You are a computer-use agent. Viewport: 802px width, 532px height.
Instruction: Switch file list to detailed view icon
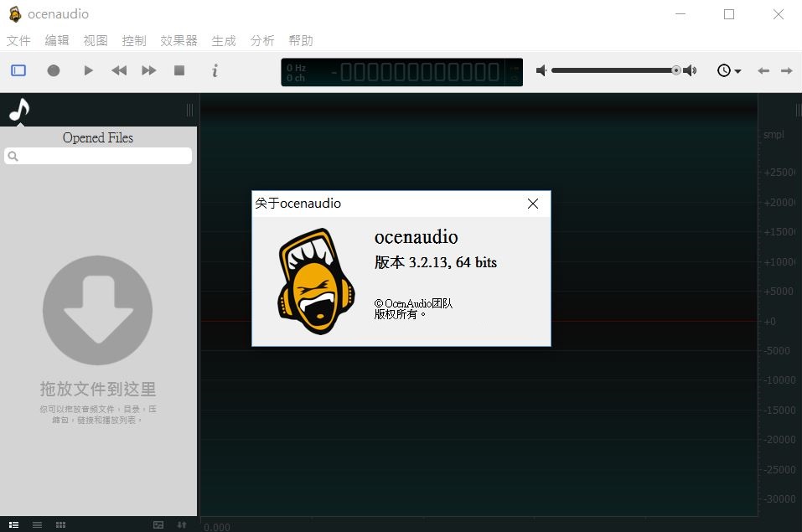13,524
